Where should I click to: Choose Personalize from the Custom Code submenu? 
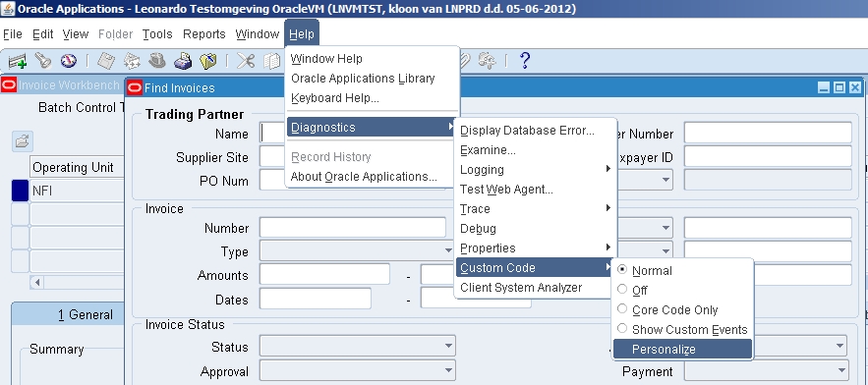click(x=682, y=349)
